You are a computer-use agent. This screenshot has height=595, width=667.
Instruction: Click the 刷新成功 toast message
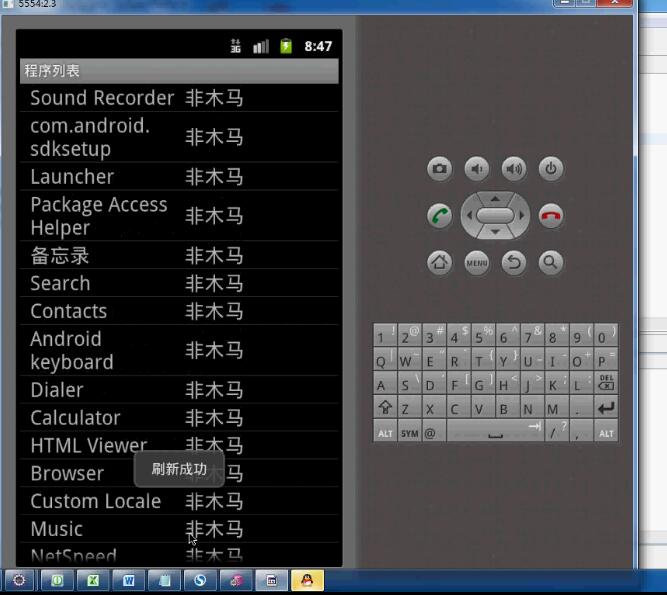click(179, 469)
